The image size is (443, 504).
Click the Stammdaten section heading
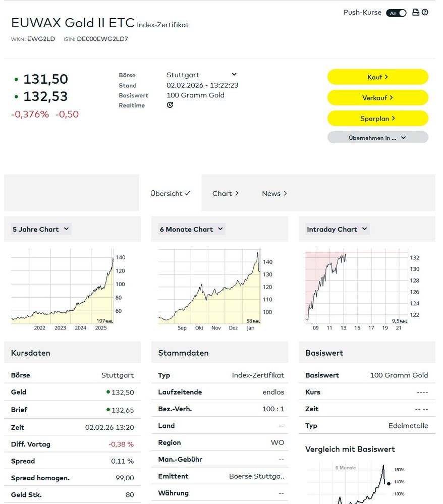[183, 353]
